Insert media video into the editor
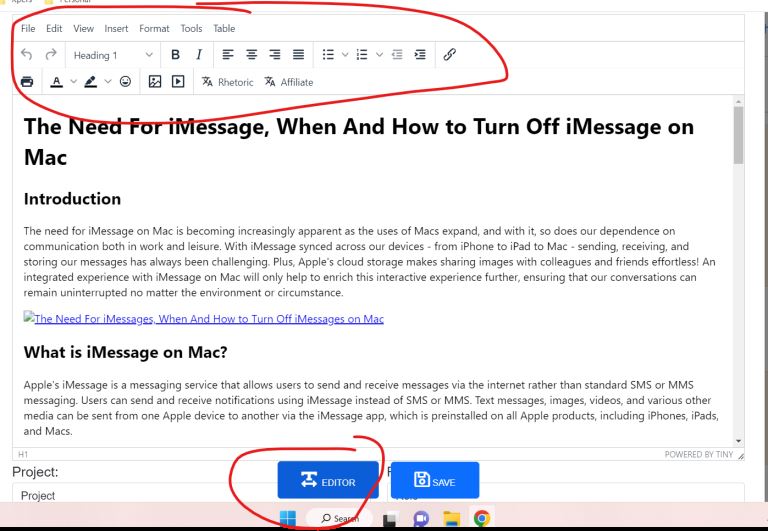Viewport: 768px width, 531px height. 178,81
